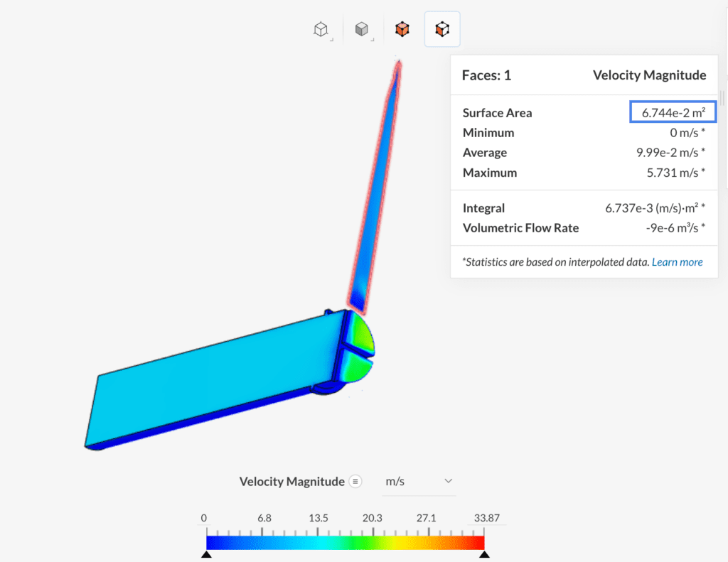Open the legend options icon beside Velocity Magnitude
The image size is (728, 562).
pos(355,481)
